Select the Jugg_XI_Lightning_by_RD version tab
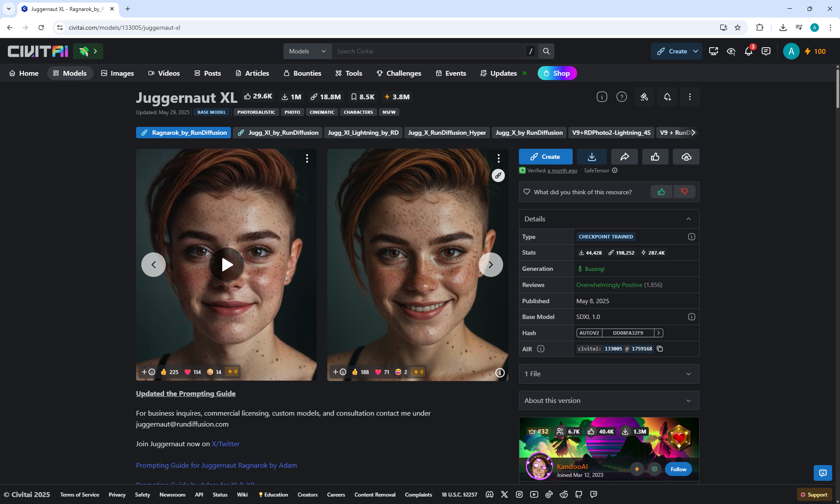This screenshot has width=840, height=504. click(x=363, y=133)
